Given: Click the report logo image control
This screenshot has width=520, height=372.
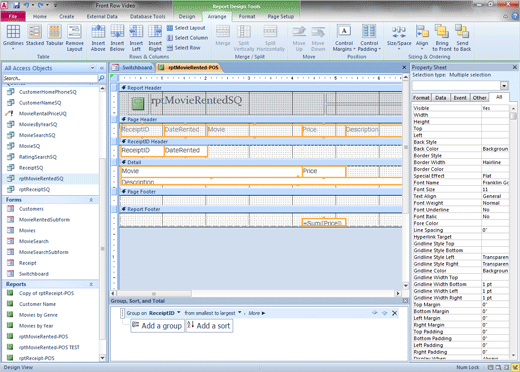Looking at the screenshot, I should [138, 103].
